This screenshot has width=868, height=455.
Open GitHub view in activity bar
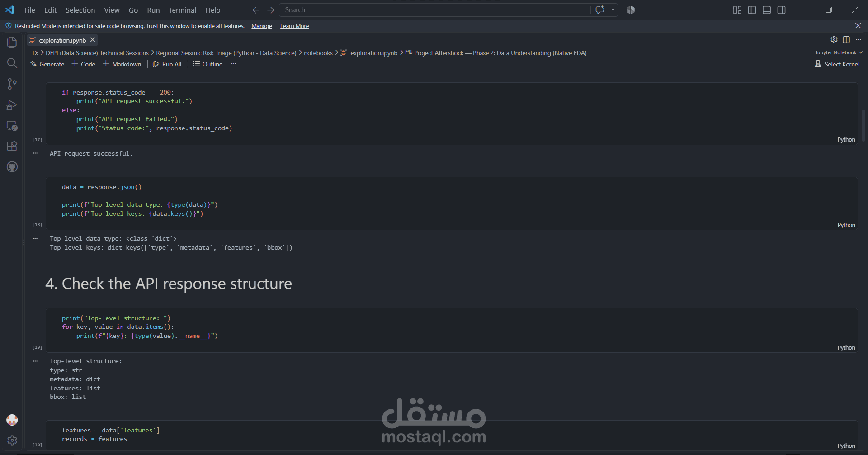pyautogui.click(x=12, y=167)
